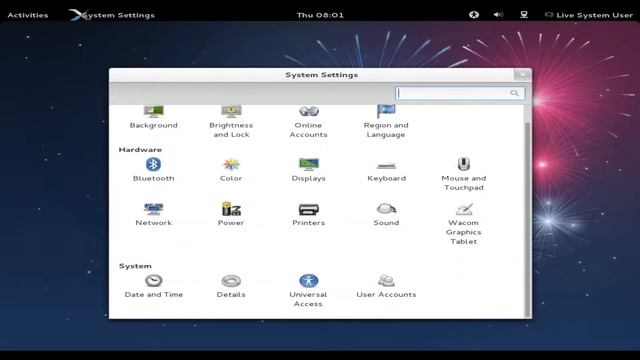
Task: Open volume control in top bar
Action: coord(498,15)
